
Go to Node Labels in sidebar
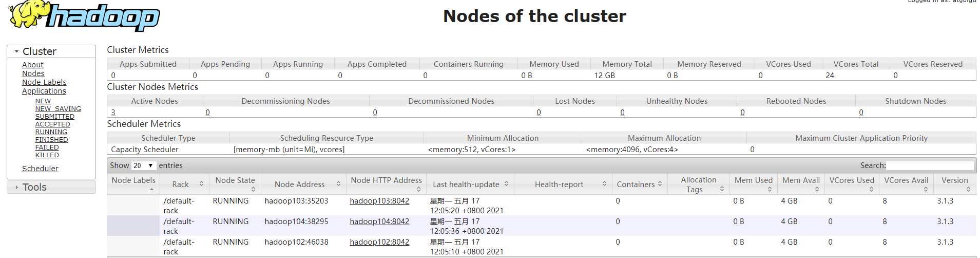click(x=44, y=82)
